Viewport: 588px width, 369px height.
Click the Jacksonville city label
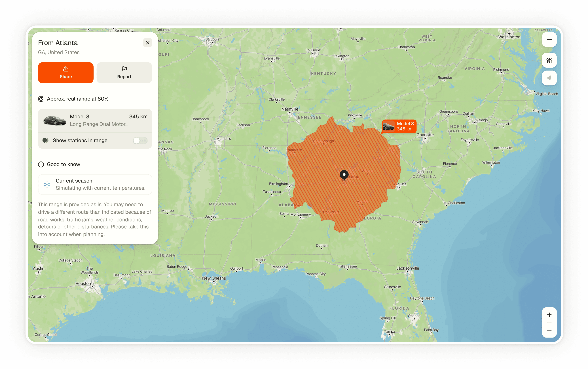[x=408, y=268]
